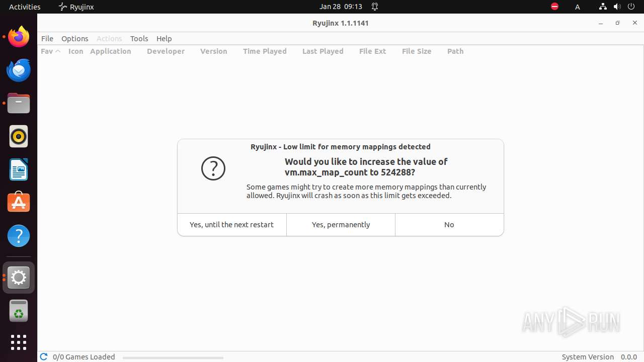Click the notification bell icon
Viewport: 644px width, 362px height.
[375, 7]
